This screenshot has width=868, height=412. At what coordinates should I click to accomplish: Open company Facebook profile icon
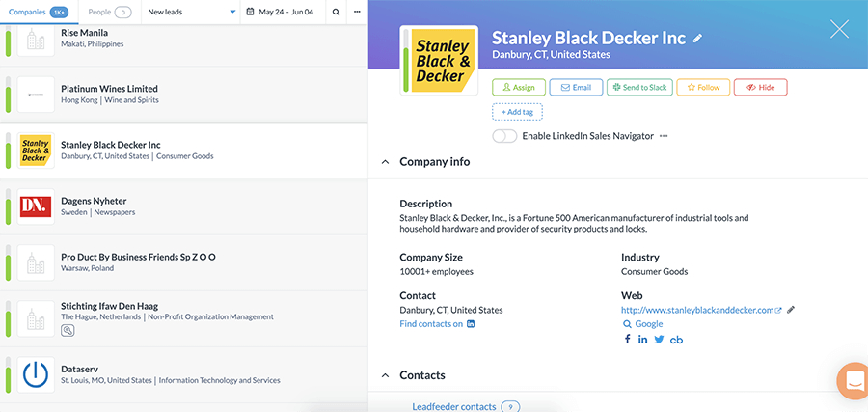click(x=627, y=340)
